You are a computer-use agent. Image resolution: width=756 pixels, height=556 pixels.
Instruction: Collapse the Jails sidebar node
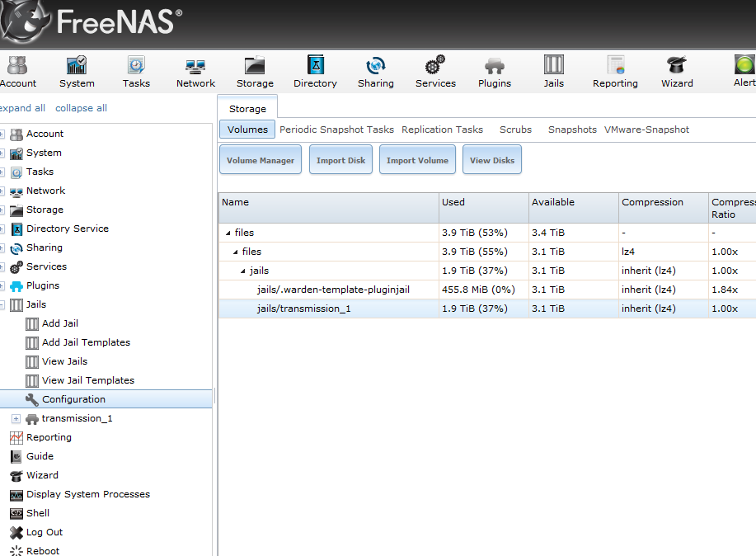(2, 304)
